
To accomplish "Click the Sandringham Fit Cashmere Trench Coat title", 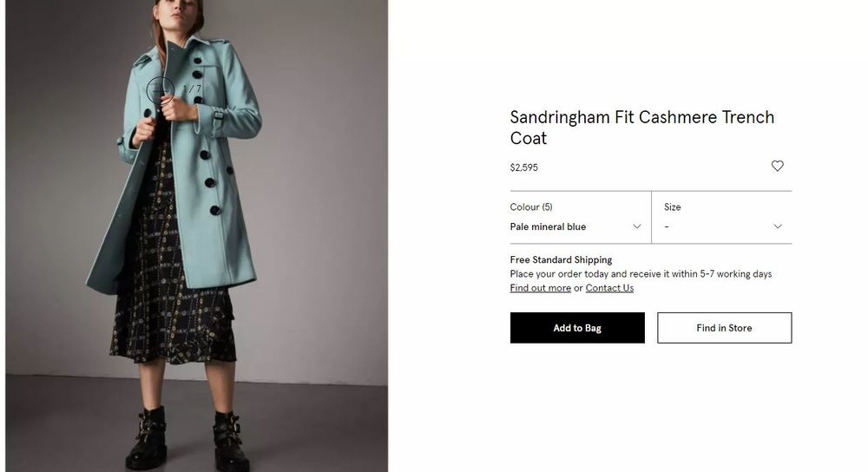I will [641, 128].
